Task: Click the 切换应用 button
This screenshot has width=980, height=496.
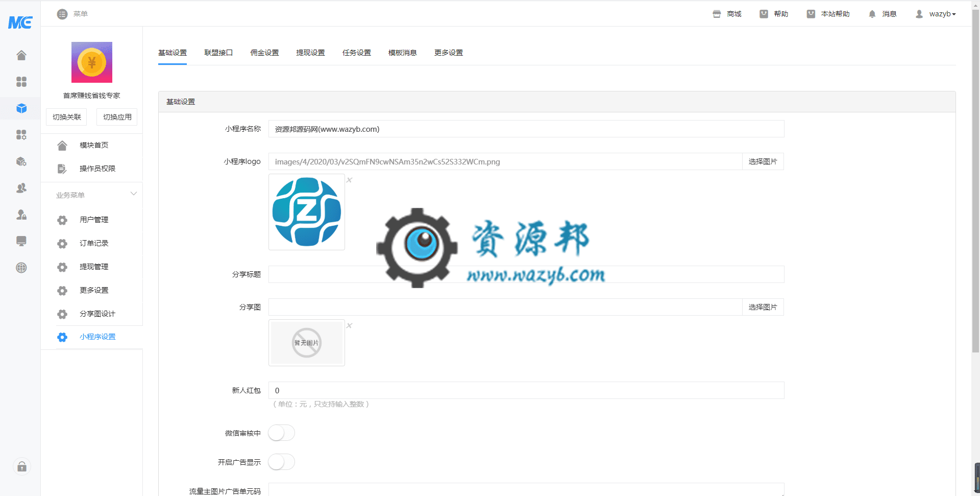Action: (x=117, y=117)
